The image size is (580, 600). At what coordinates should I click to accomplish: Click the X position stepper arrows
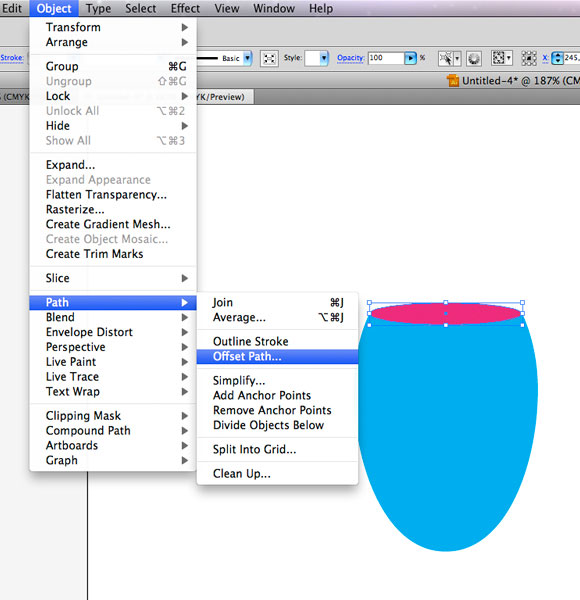pos(557,58)
